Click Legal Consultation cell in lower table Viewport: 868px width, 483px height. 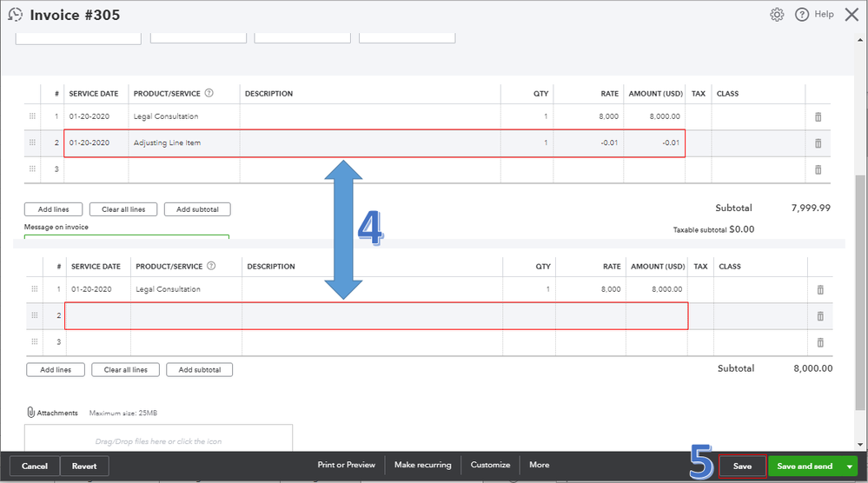186,289
